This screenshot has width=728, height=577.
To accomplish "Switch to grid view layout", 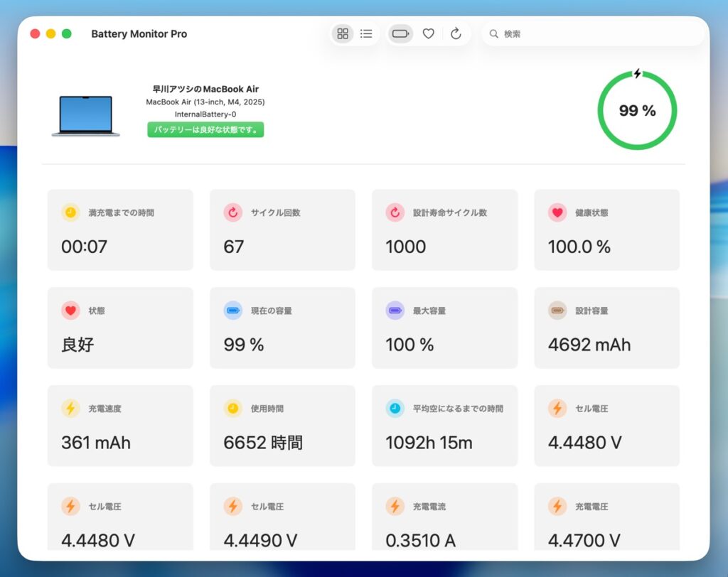I will tap(343, 33).
